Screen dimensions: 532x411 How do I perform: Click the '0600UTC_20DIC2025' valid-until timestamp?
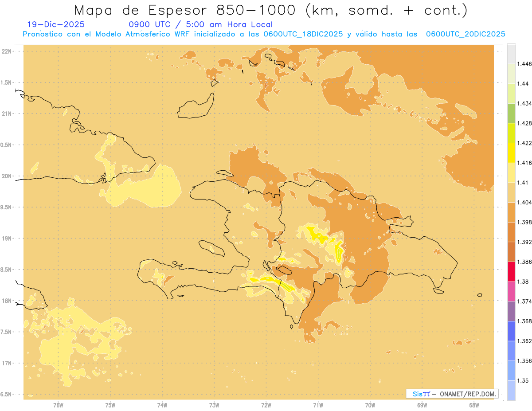tap(465, 34)
